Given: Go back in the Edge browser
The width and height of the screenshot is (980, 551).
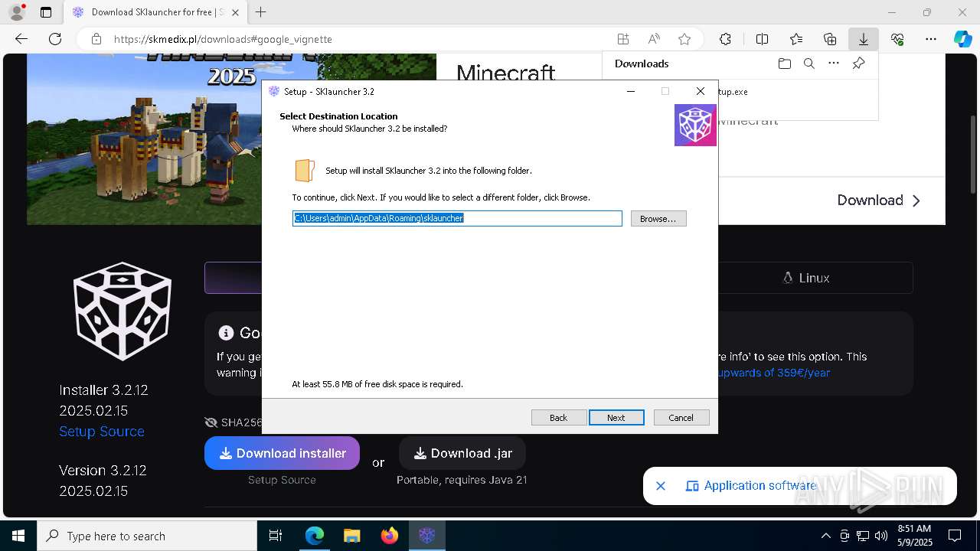Looking at the screenshot, I should tap(21, 39).
